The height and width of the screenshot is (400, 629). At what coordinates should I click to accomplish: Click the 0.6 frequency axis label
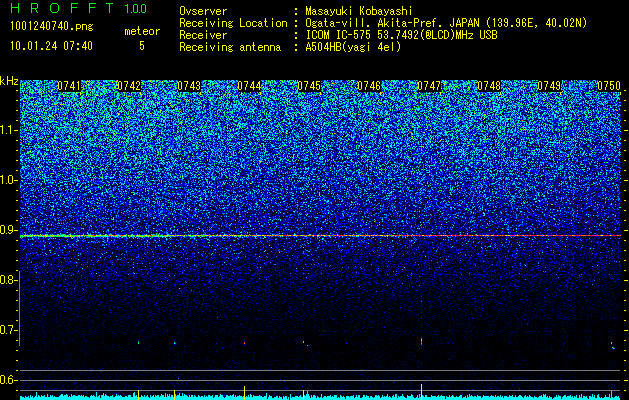pyautogui.click(x=9, y=380)
